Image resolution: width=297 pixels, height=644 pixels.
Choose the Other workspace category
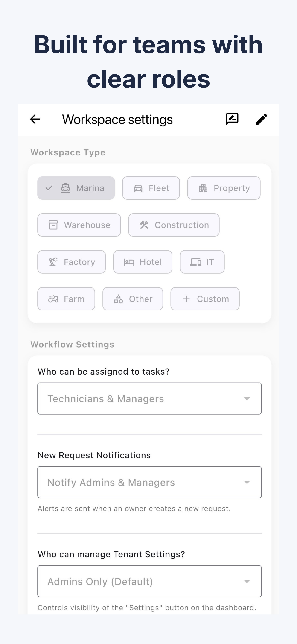click(133, 299)
